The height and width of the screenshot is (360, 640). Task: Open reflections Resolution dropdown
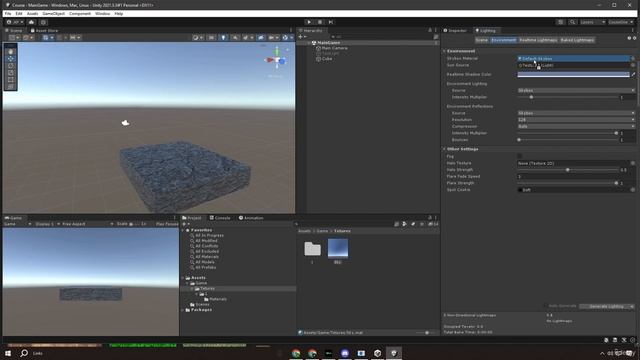[576, 120]
